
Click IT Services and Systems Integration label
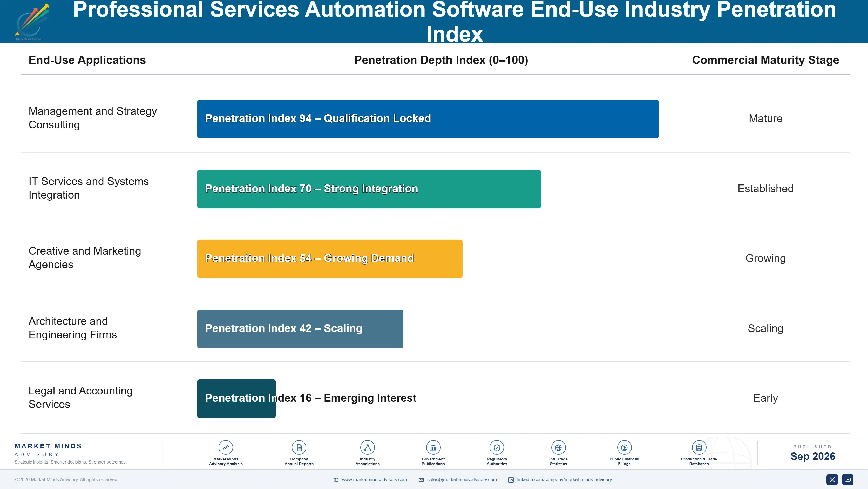coord(89,188)
